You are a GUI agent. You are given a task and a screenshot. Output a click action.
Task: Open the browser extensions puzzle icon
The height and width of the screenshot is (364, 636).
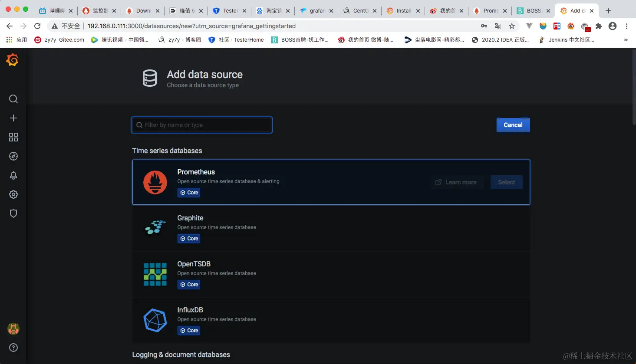click(x=599, y=26)
